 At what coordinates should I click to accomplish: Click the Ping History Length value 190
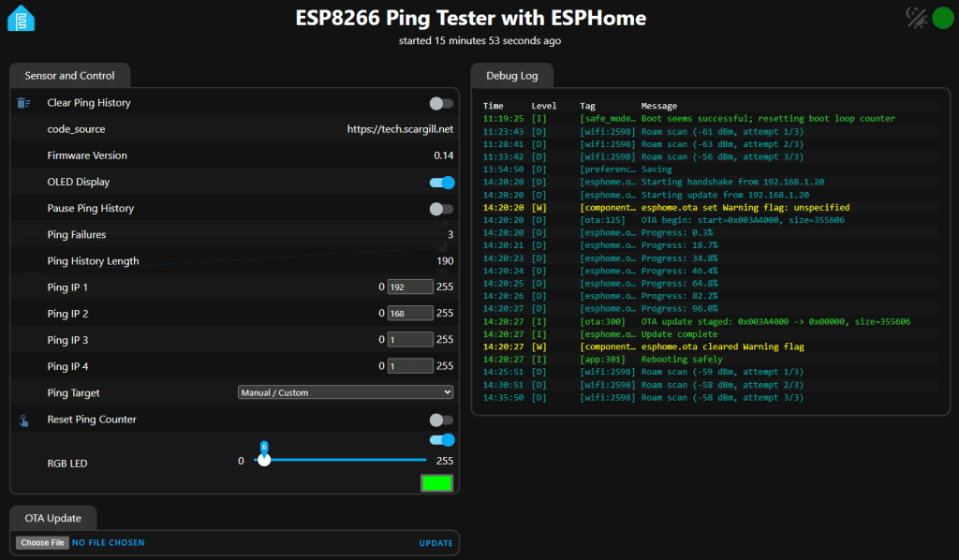(445, 261)
